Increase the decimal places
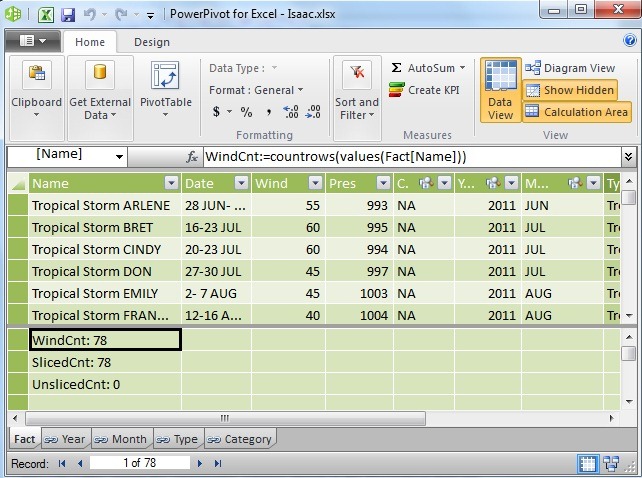Viewport: 642px width, 478px height. [x=290, y=112]
